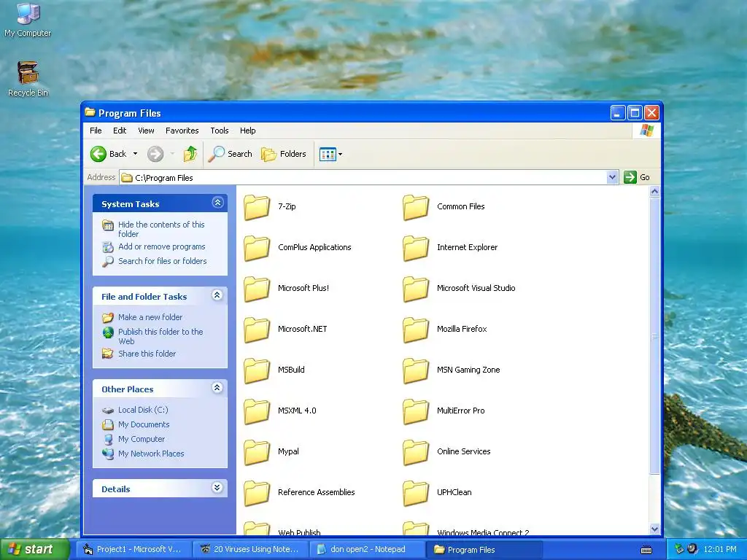747x560 pixels.
Task: Select the MSBuild folder icon
Action: pos(257,370)
